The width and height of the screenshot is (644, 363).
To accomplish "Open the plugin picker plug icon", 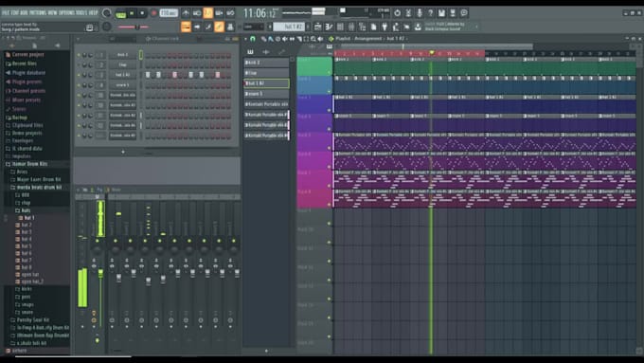I will pyautogui.click(x=385, y=27).
